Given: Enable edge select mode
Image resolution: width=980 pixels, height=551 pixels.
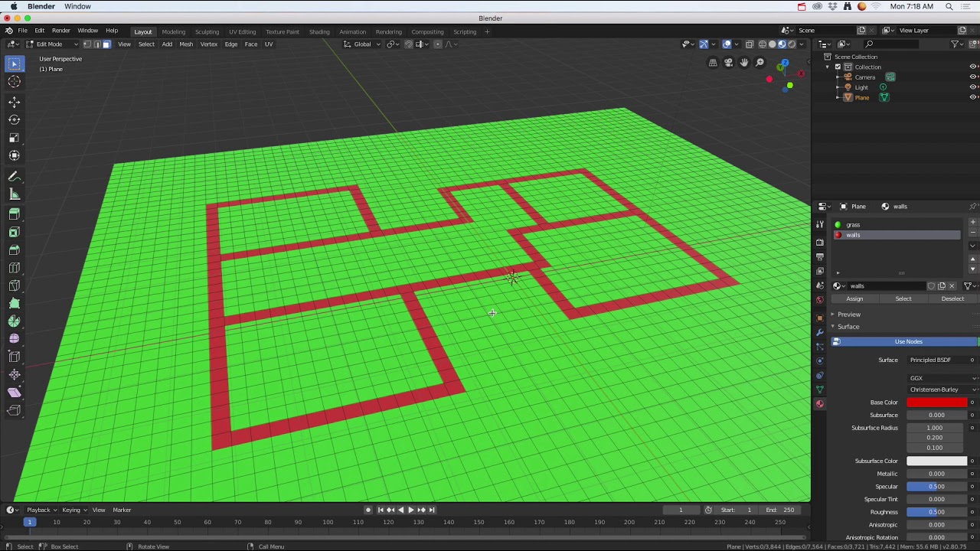Looking at the screenshot, I should click(x=96, y=44).
